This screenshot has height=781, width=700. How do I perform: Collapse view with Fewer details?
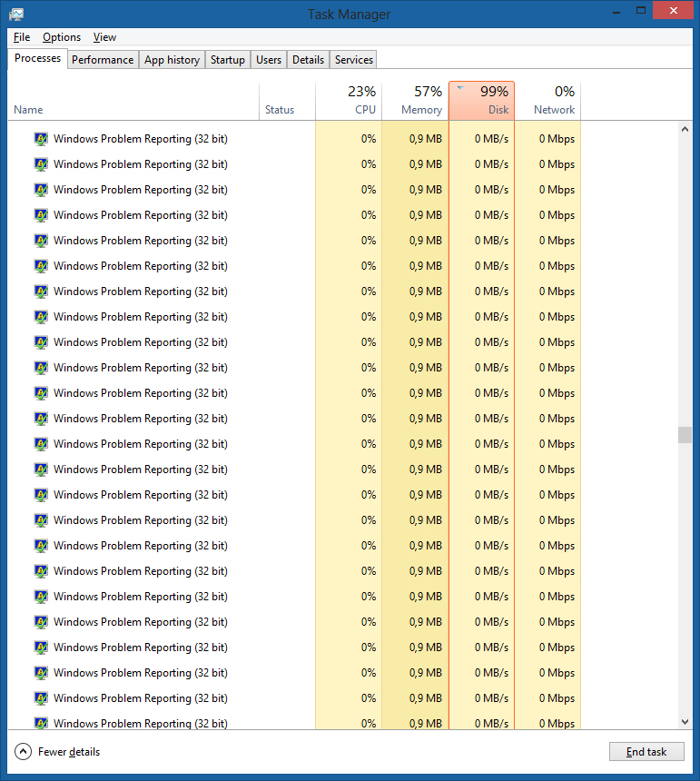tap(58, 752)
